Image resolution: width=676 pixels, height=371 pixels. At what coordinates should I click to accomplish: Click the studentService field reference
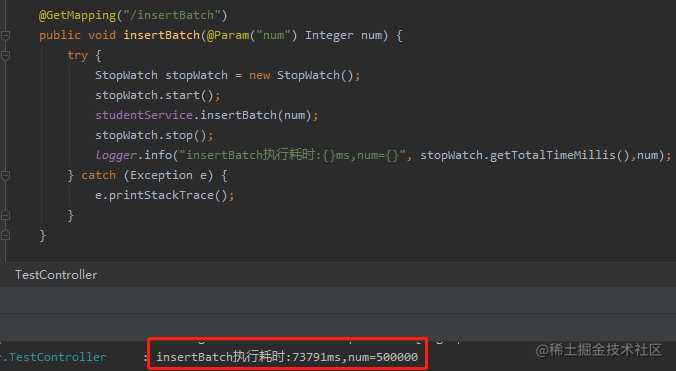(x=144, y=115)
